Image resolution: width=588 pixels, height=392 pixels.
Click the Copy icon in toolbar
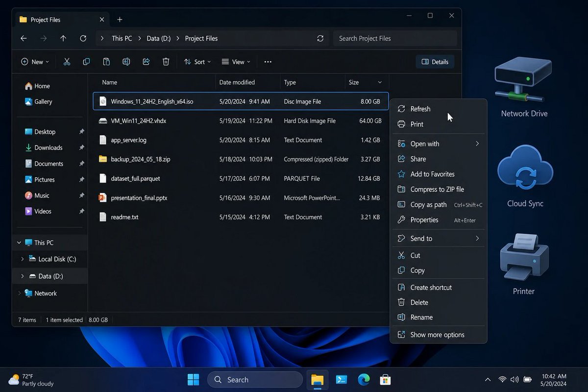coord(86,62)
